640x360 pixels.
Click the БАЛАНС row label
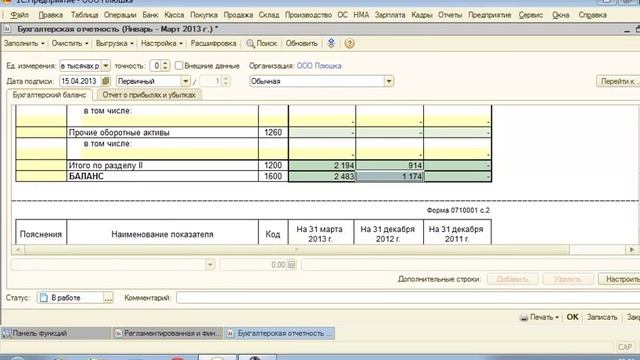click(x=86, y=176)
